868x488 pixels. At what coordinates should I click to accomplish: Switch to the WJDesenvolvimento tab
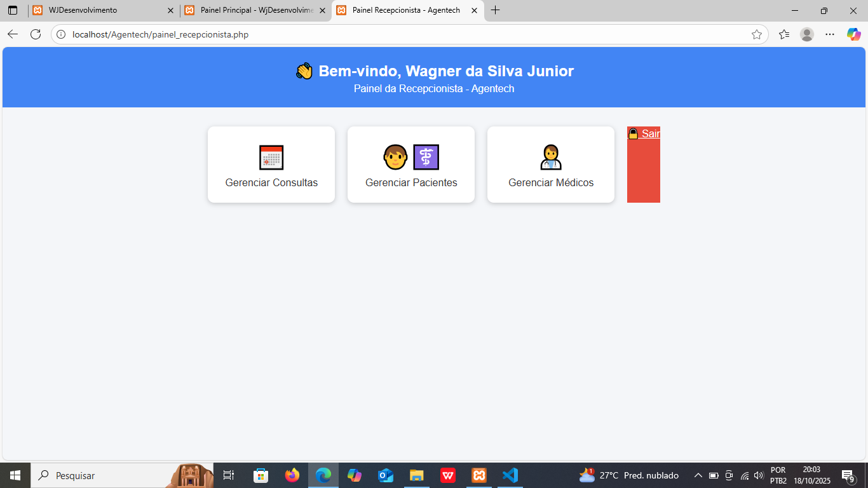pyautogui.click(x=95, y=10)
